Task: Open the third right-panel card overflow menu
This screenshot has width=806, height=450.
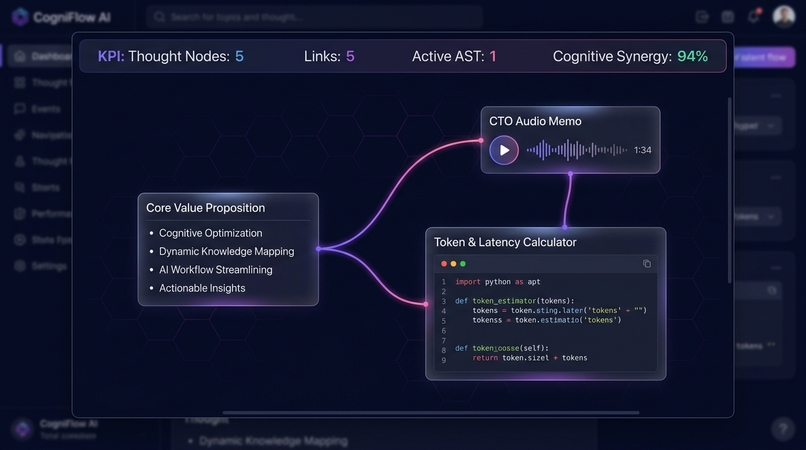Action: click(x=776, y=267)
